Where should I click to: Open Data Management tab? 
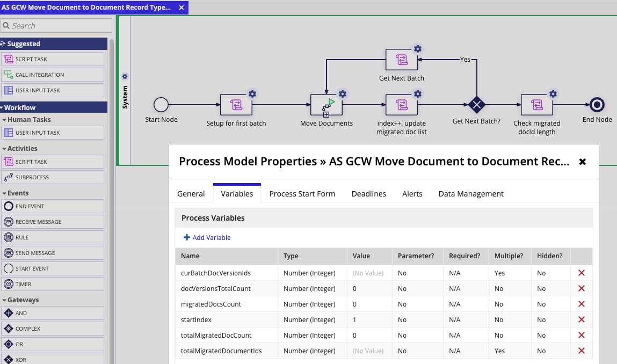(471, 194)
